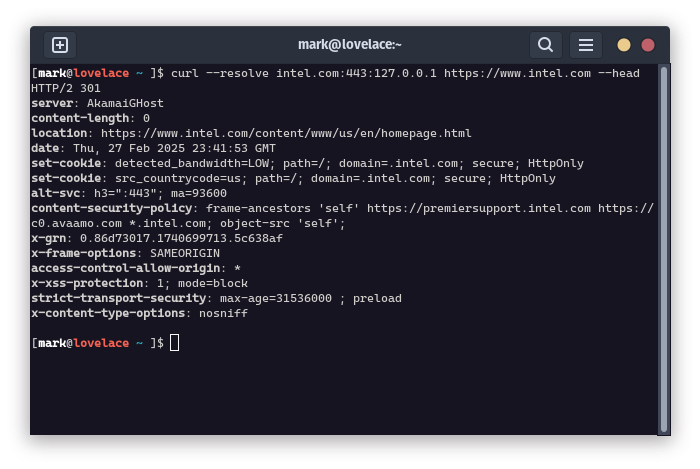Viewport: 700px width, 469px height.
Task: Open the hamburger main menu
Action: 586,45
